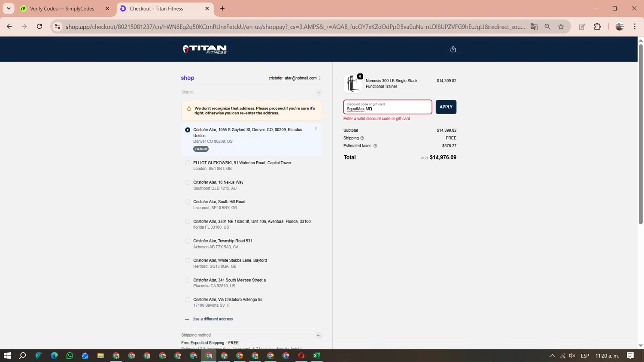Viewport: 644px width, 362px height.
Task: Click the Titan Fitness logo
Action: [204, 49]
